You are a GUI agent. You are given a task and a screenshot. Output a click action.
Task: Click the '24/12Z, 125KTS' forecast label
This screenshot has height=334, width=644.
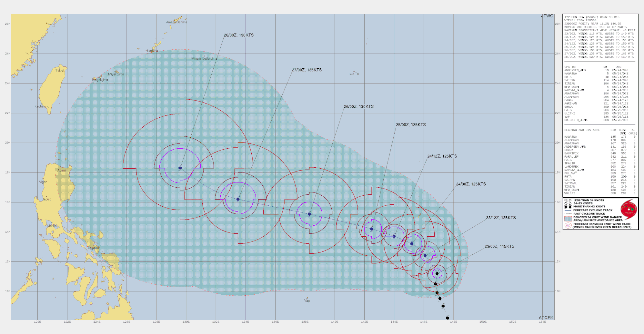442,156
